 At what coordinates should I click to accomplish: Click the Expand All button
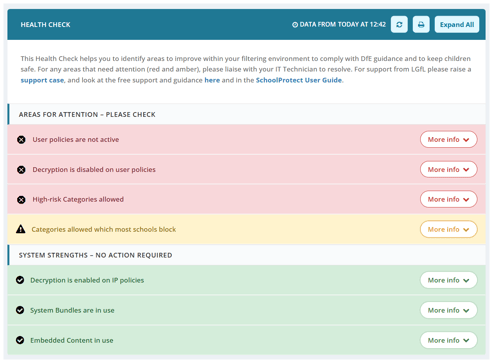[x=457, y=24]
